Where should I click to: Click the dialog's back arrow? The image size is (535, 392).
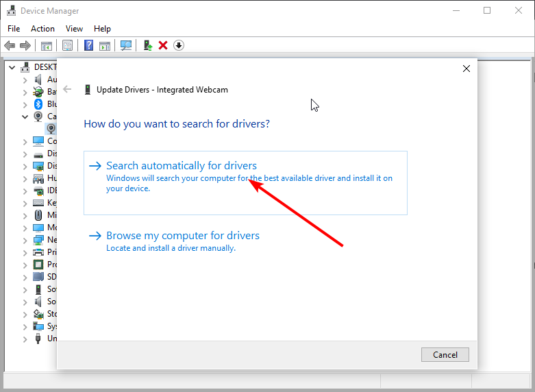coord(67,90)
